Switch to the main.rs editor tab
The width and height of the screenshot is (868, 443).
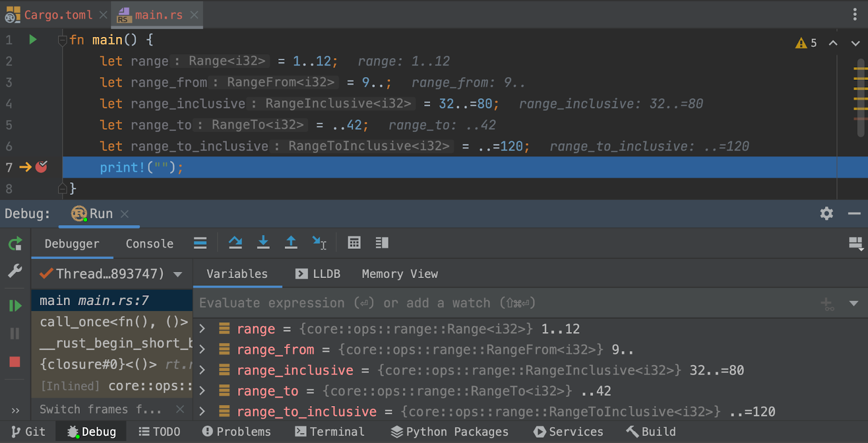[x=158, y=15]
